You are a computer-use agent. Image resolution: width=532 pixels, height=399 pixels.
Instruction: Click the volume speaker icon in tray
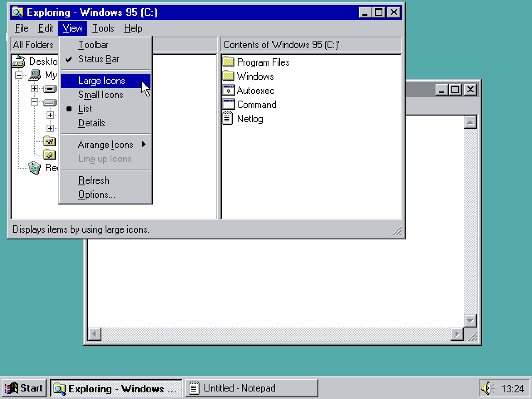pos(488,388)
